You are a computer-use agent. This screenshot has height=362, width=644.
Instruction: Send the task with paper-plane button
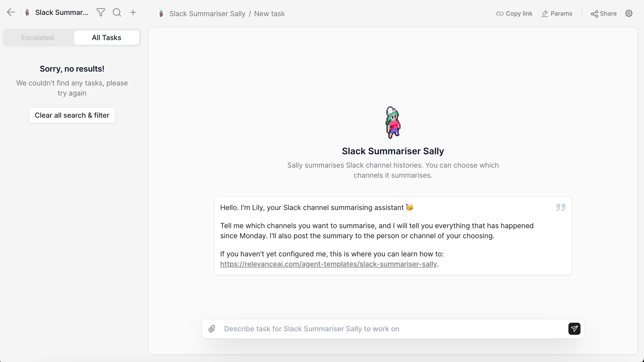tap(574, 329)
